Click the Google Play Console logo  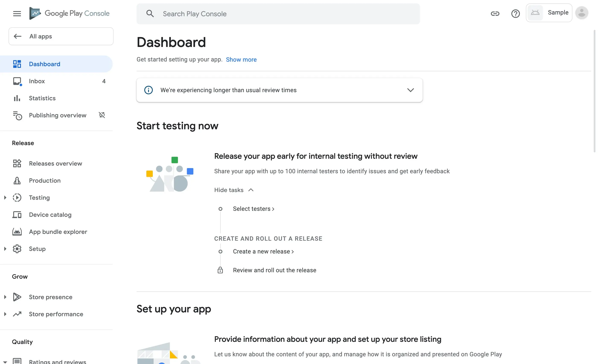coord(69,13)
